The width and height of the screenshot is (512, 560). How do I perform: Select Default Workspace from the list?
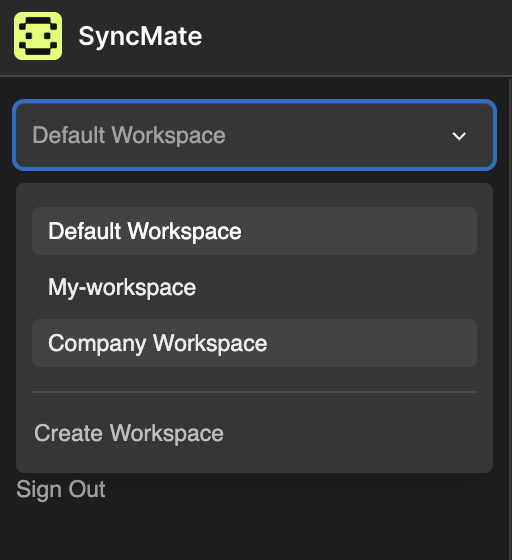(254, 231)
